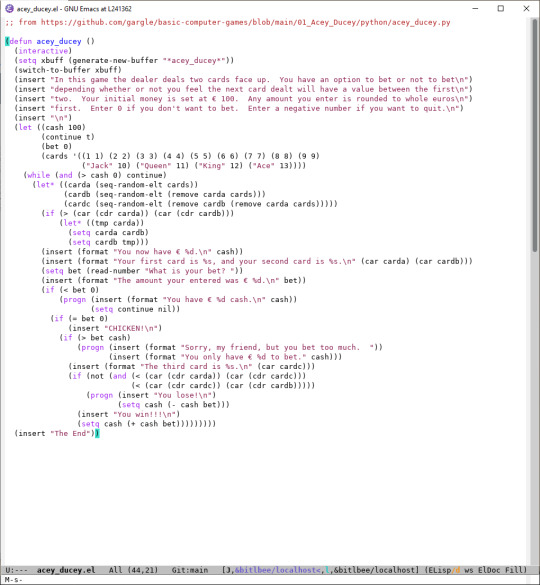Image resolution: width=540 pixels, height=585 pixels.
Task: Click the "The third card is" string
Action: (x=196, y=367)
